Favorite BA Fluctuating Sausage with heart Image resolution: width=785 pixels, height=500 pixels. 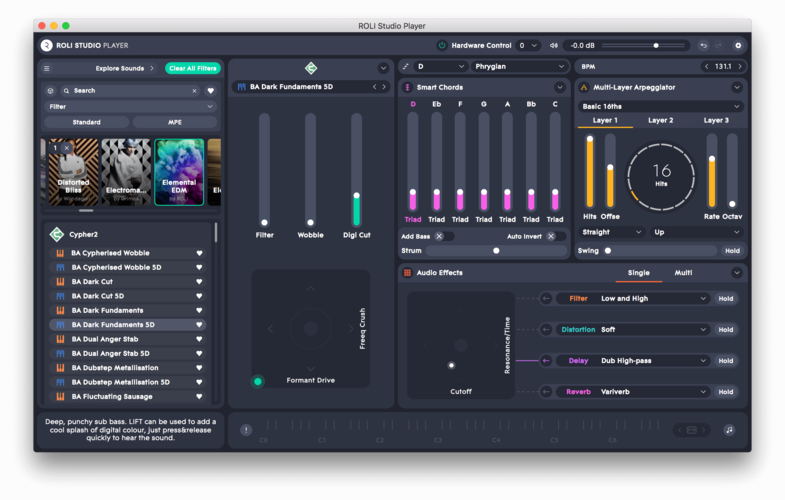click(199, 396)
